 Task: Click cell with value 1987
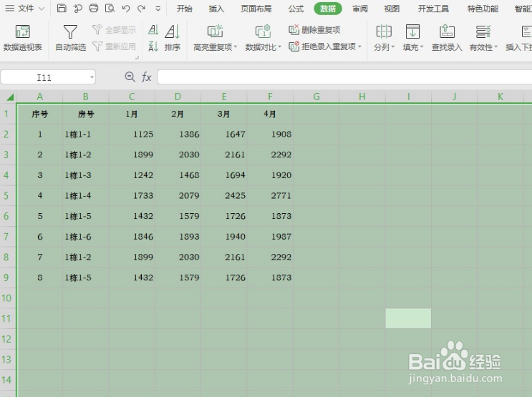[x=270, y=237]
